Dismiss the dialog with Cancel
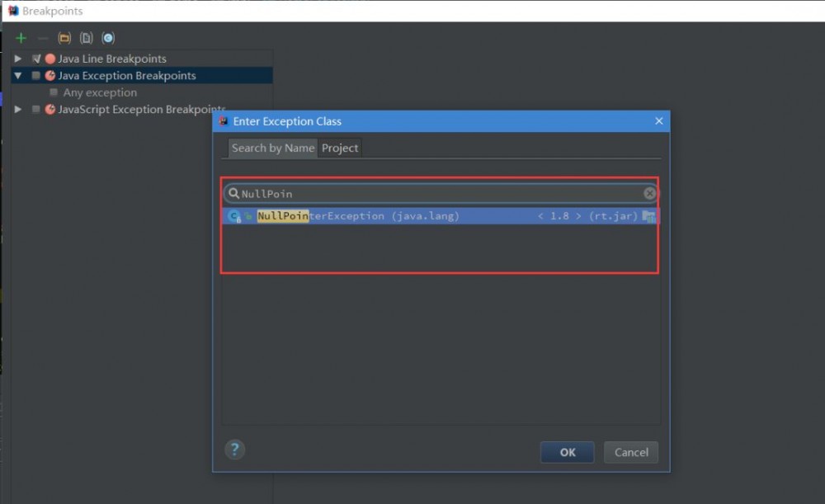 [x=631, y=452]
